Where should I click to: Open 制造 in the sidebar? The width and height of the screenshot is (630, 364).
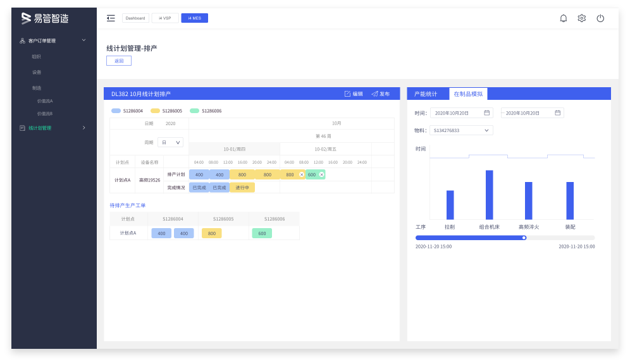click(x=37, y=88)
